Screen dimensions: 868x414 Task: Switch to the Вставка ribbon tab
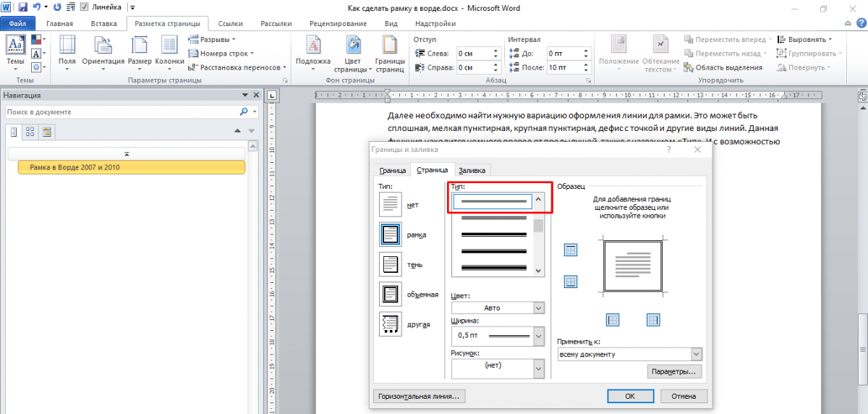pos(104,23)
